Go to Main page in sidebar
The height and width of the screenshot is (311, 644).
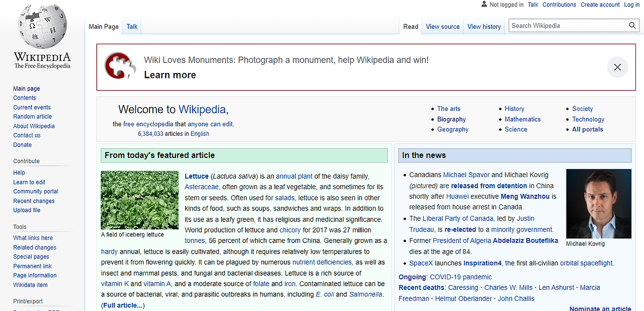pos(27,89)
